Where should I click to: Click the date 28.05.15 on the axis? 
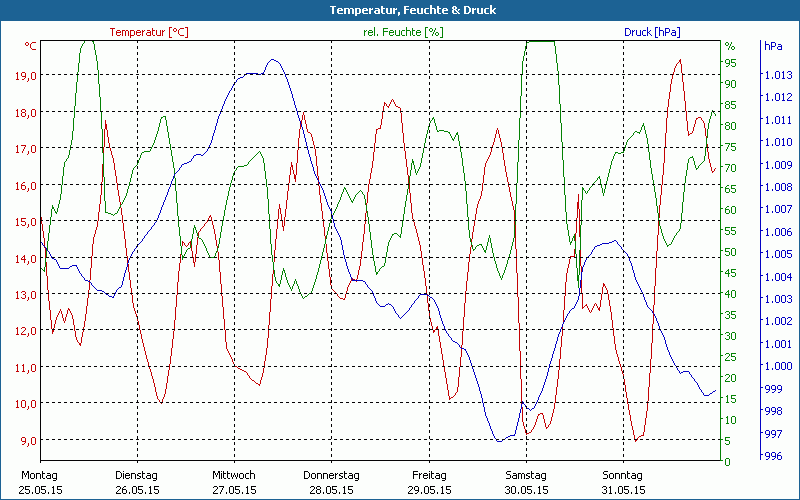pyautogui.click(x=331, y=490)
